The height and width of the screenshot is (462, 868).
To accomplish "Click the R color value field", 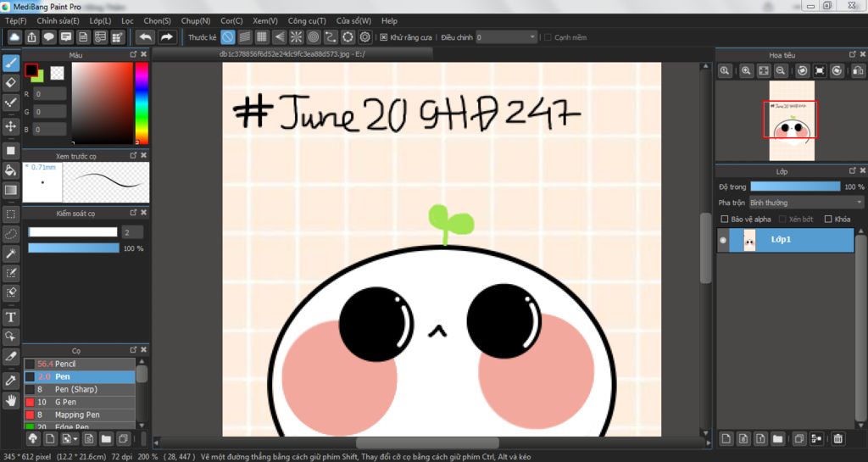I will [x=50, y=94].
